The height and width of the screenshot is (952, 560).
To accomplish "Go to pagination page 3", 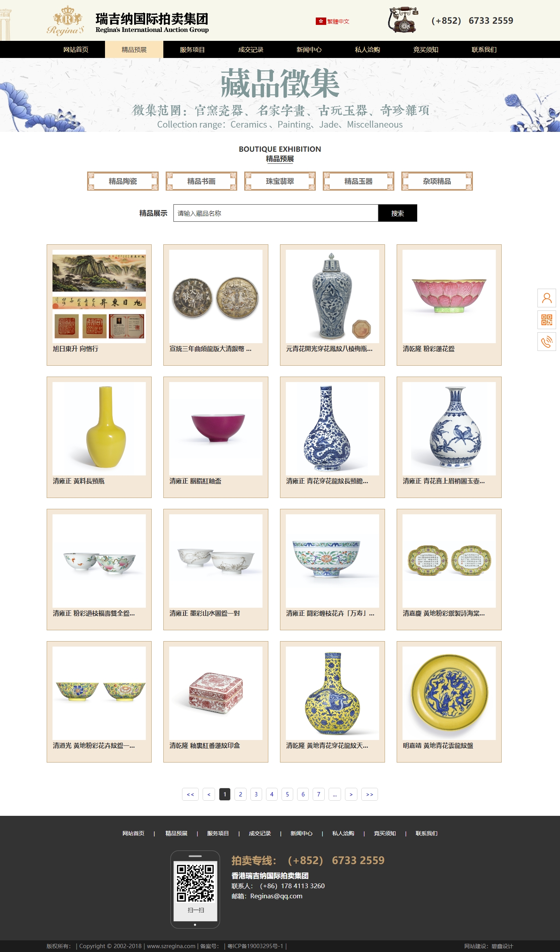I will coord(256,794).
